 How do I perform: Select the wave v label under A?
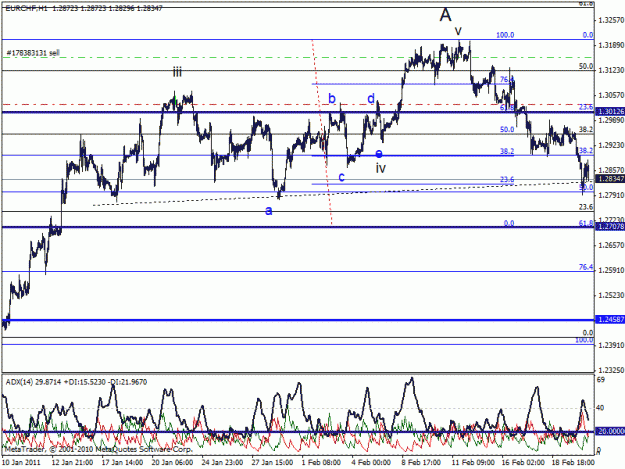(x=458, y=31)
